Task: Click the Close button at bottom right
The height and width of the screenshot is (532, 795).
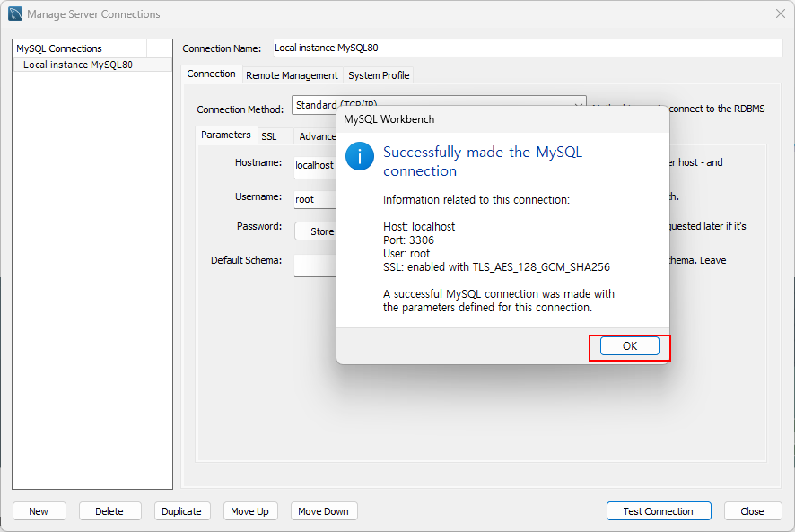Action: click(x=752, y=511)
